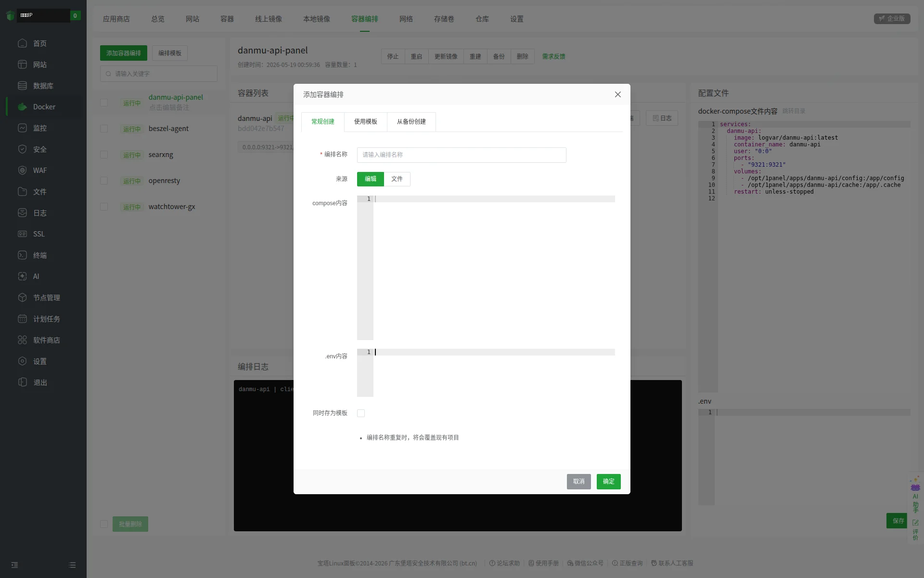Switch to the 使用模板 tab

(x=366, y=122)
